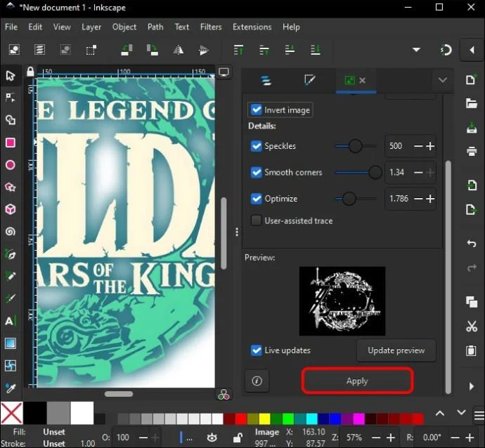Select the 3D box tool
This screenshot has width=485, height=448.
click(11, 209)
